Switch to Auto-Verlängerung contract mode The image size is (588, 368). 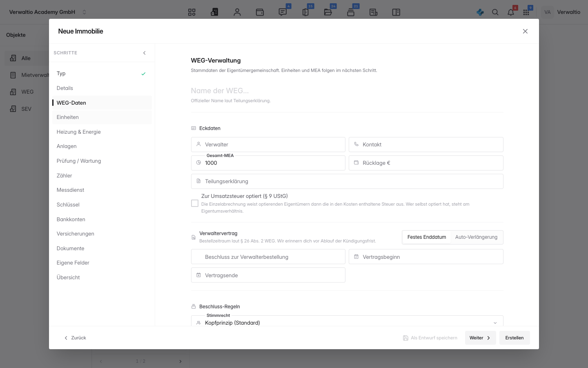click(x=476, y=237)
